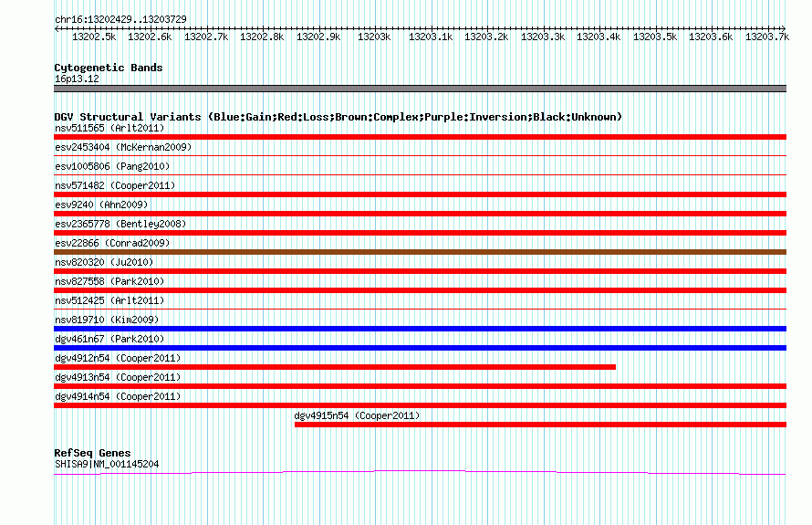Open the esv1005806 (Pang2010) variant entry
Viewport: 812px width, 525px height.
(x=112, y=166)
